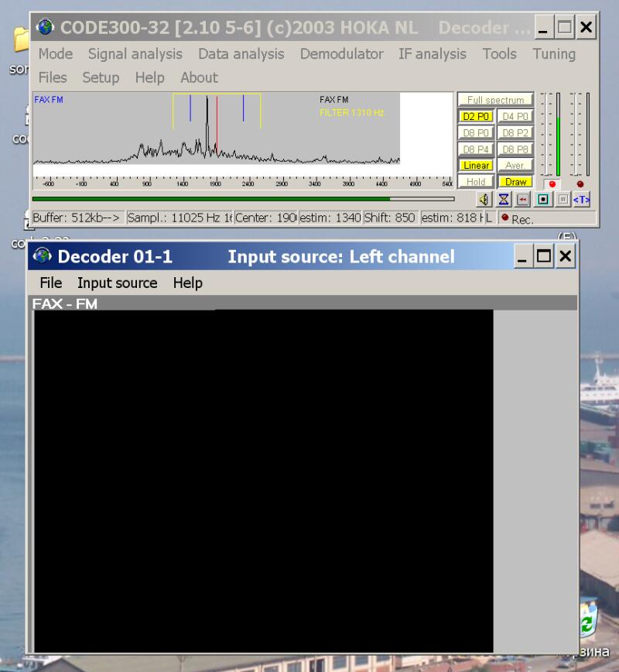Enable the Aver. averaging button
Viewport: 619px width, 672px height.
tap(515, 166)
